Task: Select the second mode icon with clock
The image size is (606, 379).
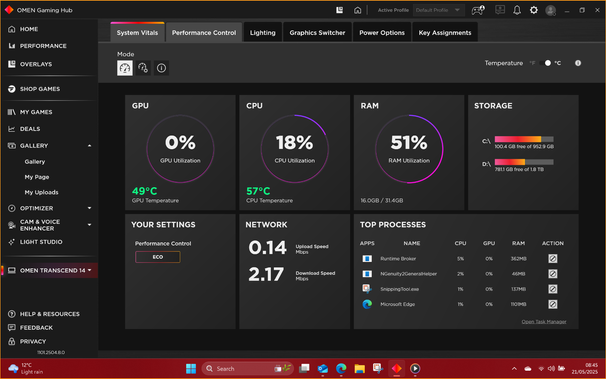Action: pos(143,68)
